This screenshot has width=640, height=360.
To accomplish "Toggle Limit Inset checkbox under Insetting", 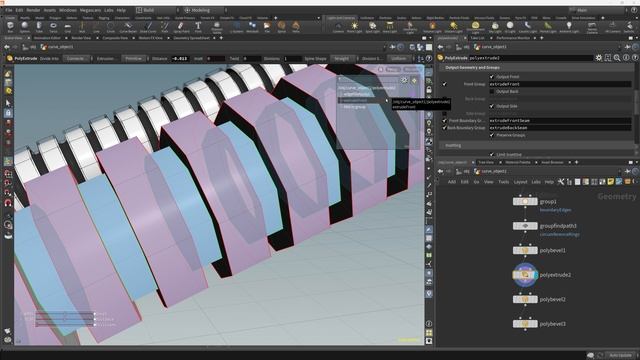I will click(x=492, y=155).
